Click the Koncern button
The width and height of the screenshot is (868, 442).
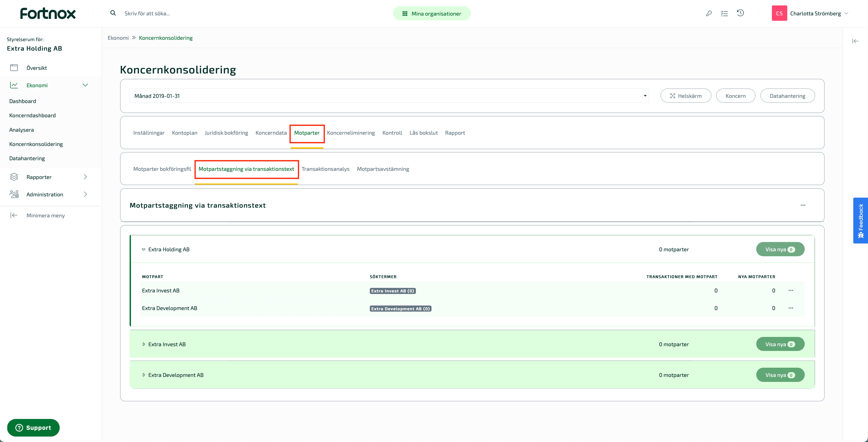click(x=735, y=96)
